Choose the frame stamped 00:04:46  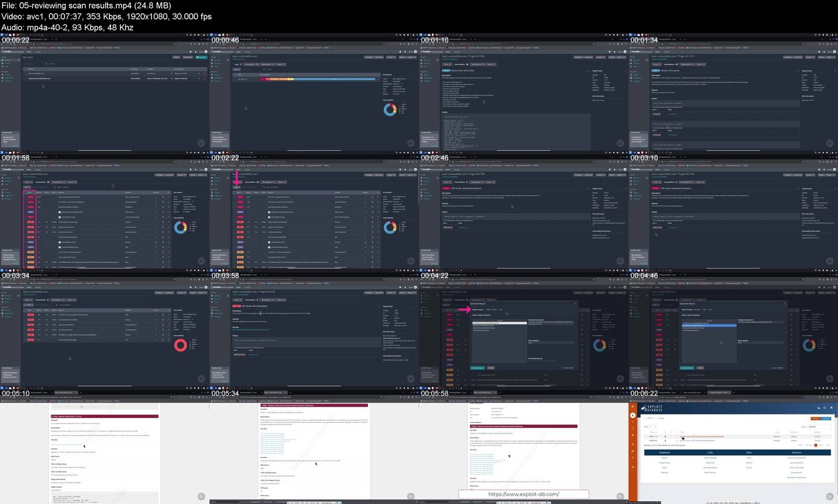point(733,329)
